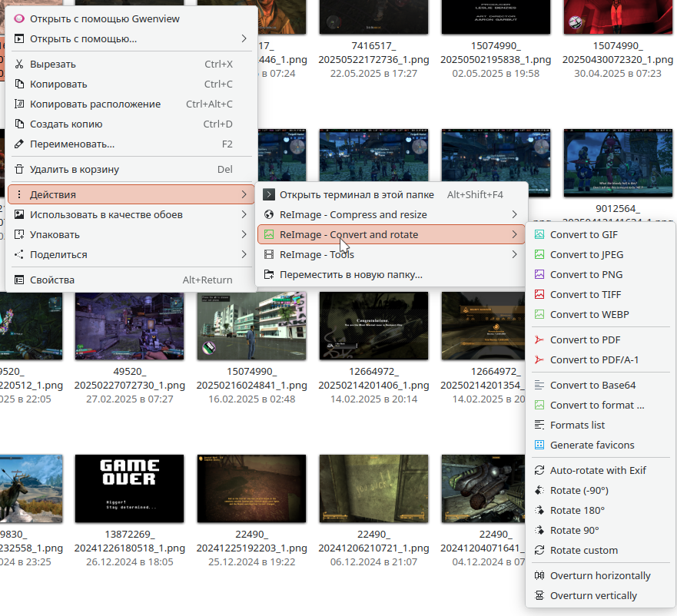
Task: Click the flip icon beside Overturn vertically
Action: click(539, 596)
